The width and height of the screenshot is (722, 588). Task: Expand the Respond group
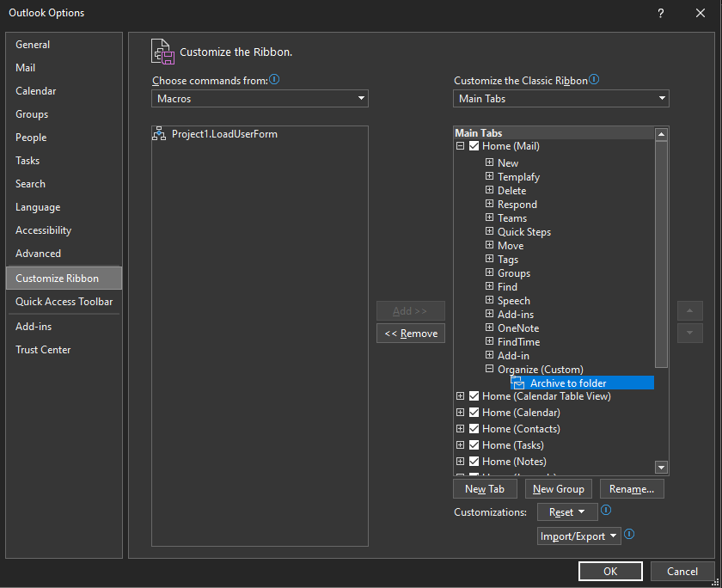pyautogui.click(x=489, y=204)
